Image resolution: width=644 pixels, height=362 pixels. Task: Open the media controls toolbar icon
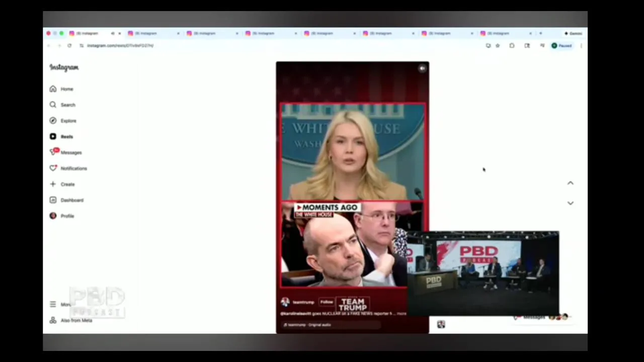[x=542, y=46]
